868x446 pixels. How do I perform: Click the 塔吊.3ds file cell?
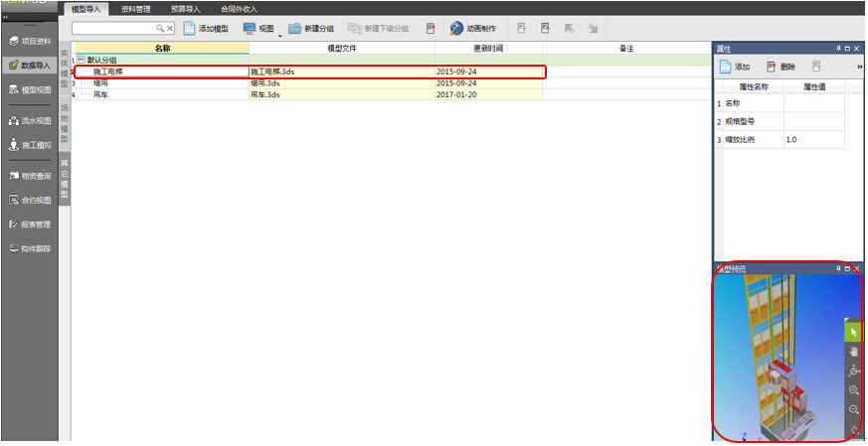(x=342, y=83)
